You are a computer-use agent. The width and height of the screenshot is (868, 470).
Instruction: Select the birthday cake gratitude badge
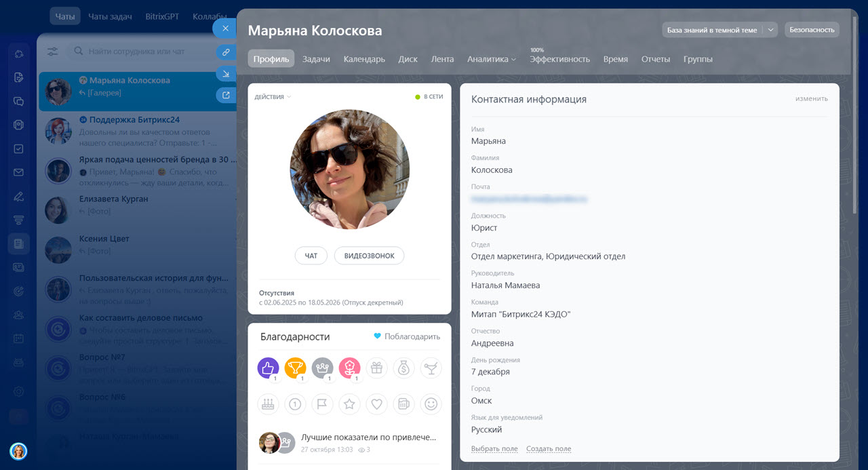pos(269,404)
